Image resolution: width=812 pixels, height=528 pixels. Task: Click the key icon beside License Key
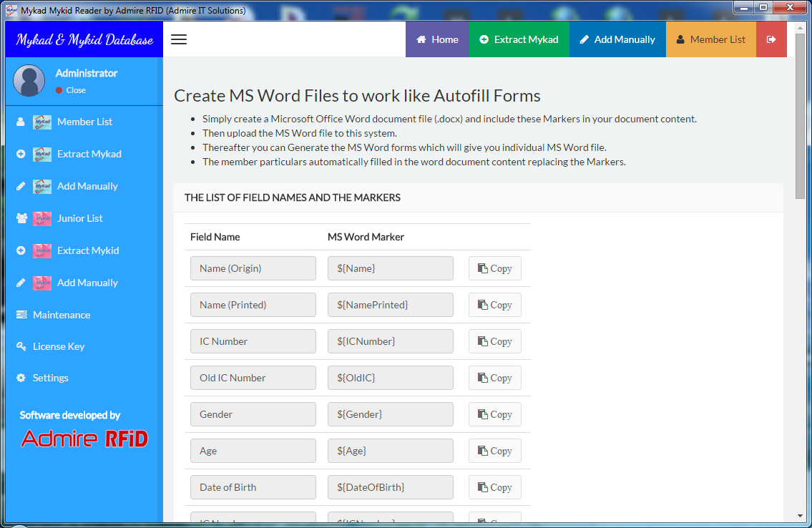click(x=21, y=346)
